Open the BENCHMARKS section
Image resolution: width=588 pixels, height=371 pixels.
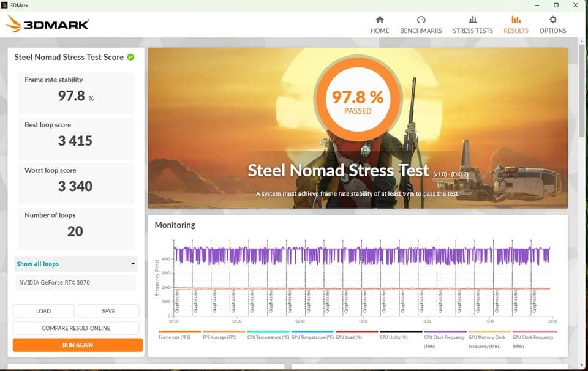421,24
